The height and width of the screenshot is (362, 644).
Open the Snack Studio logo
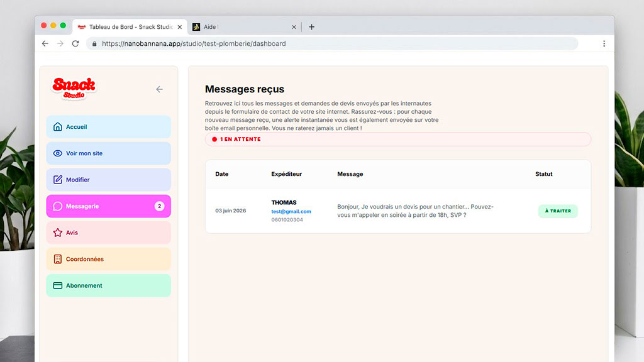point(74,88)
